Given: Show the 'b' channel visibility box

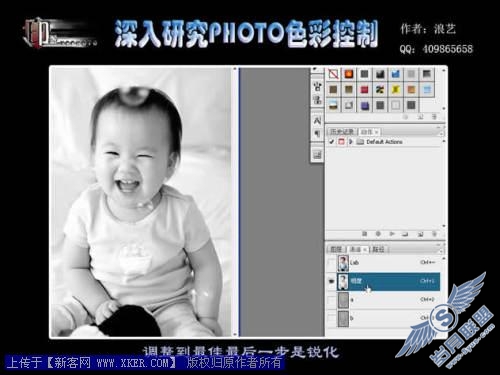Looking at the screenshot, I should [x=331, y=319].
